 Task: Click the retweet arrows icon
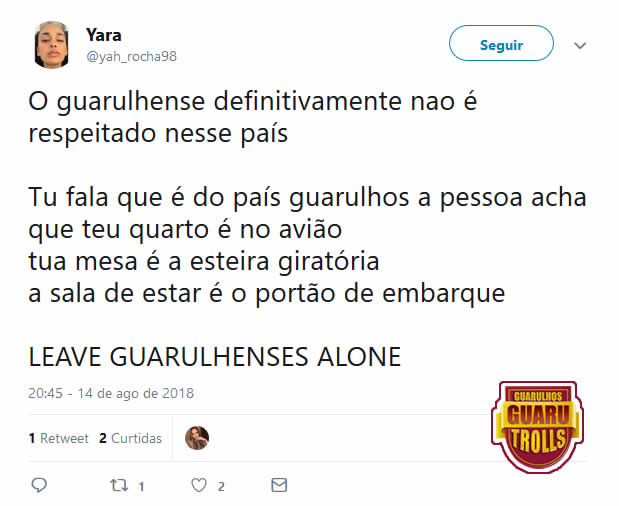click(x=119, y=485)
